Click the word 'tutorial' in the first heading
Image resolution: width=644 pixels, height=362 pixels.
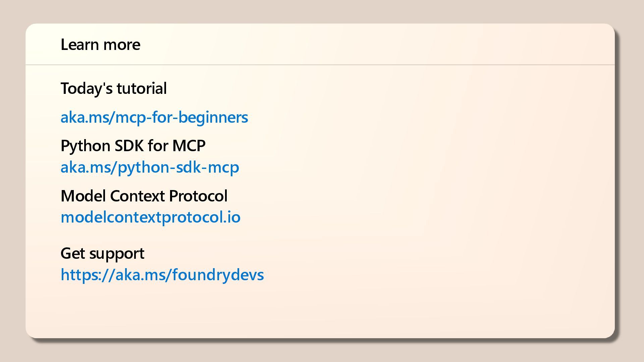(x=142, y=88)
